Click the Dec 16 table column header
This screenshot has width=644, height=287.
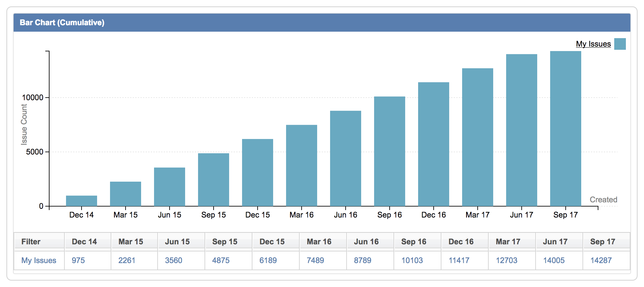(x=461, y=242)
